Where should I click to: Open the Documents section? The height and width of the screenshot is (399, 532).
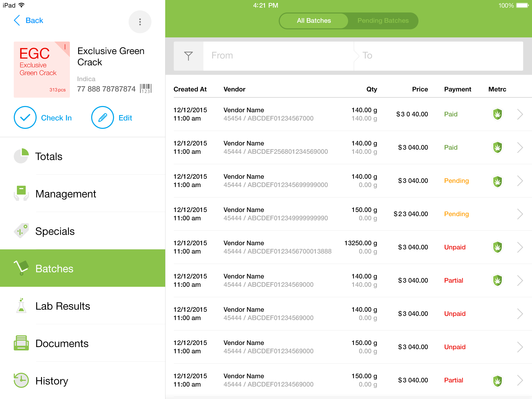[62, 343]
